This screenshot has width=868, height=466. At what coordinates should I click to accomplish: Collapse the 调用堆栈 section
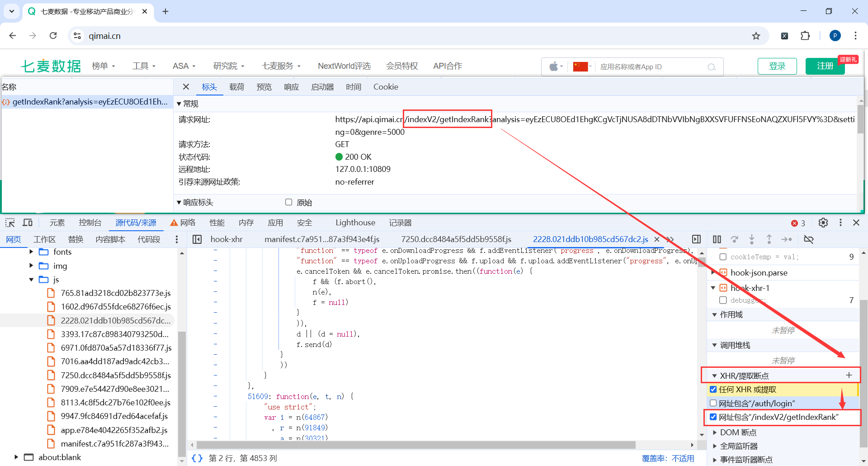pos(715,345)
